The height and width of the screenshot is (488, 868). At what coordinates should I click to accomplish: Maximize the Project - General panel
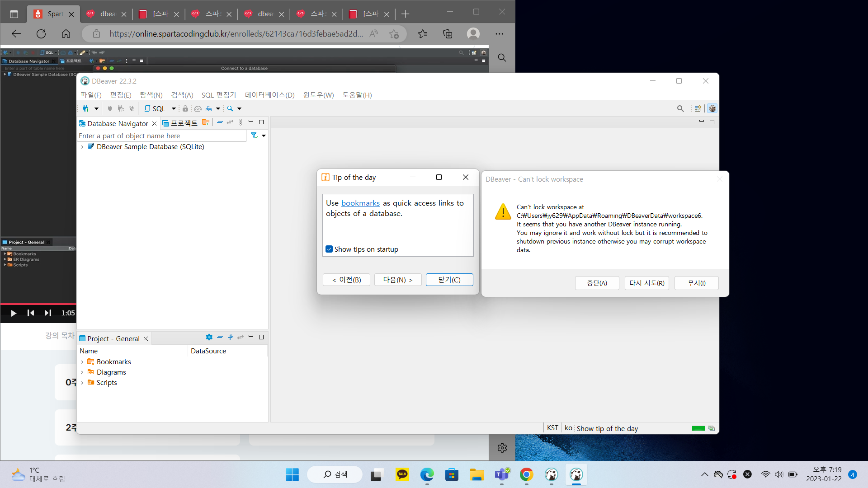pos(261,337)
